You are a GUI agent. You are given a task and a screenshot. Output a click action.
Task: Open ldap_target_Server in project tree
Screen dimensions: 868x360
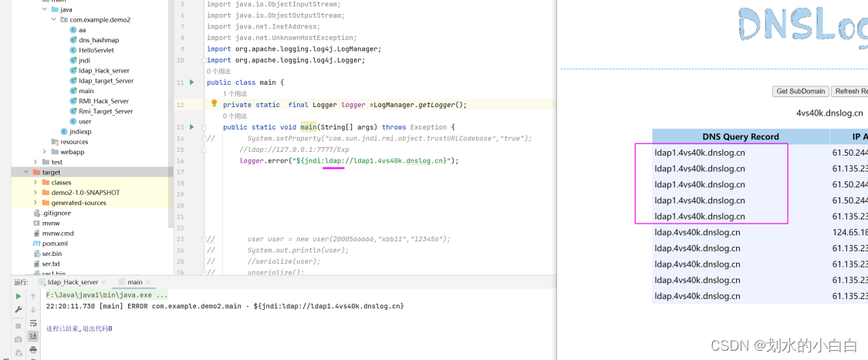(x=102, y=81)
